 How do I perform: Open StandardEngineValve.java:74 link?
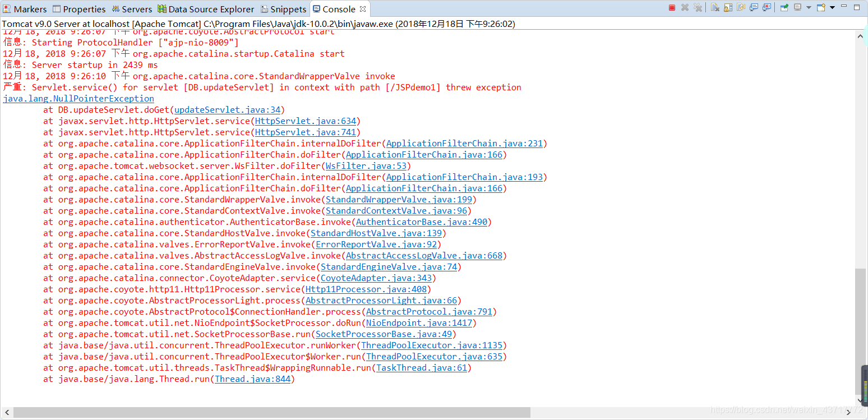(x=389, y=267)
